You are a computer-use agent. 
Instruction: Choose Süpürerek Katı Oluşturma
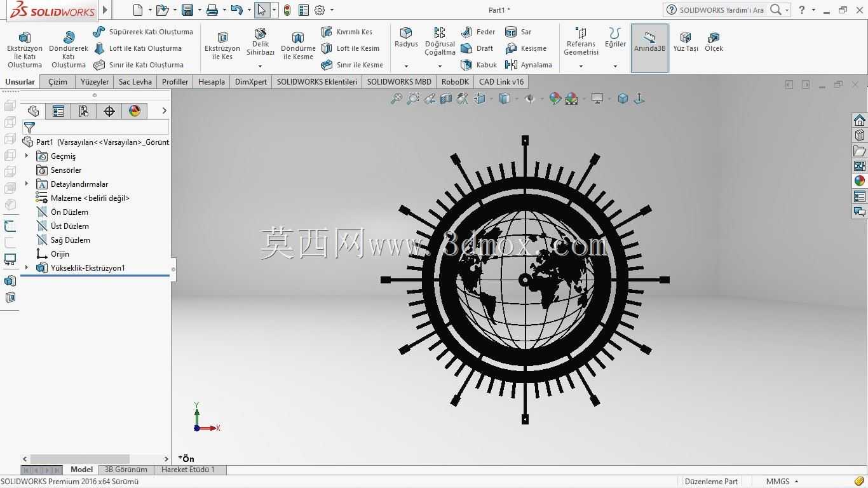[143, 32]
